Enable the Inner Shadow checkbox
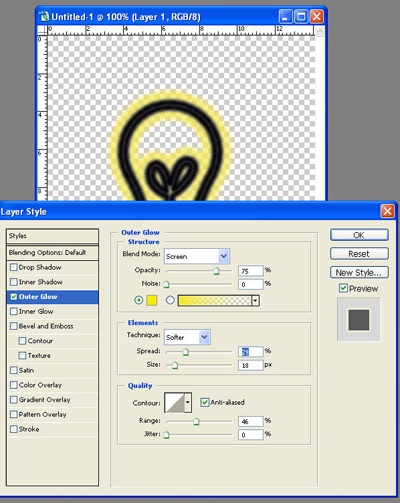400x503 pixels. (x=14, y=282)
